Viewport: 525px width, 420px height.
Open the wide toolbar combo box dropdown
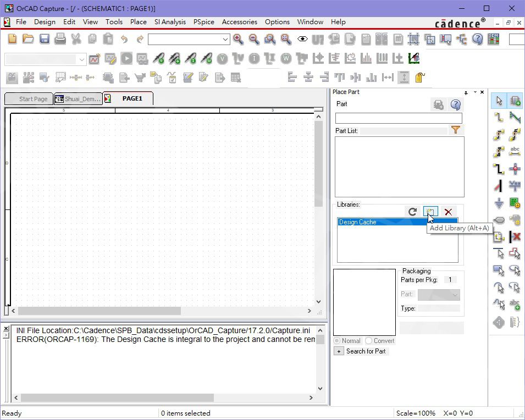pos(225,40)
